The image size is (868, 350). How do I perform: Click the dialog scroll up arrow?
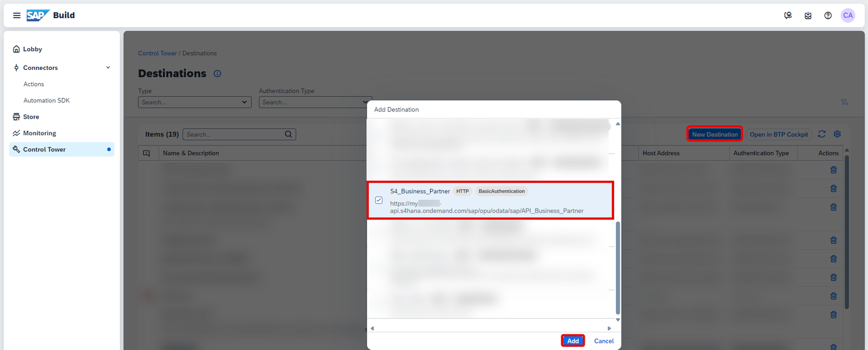(617, 124)
